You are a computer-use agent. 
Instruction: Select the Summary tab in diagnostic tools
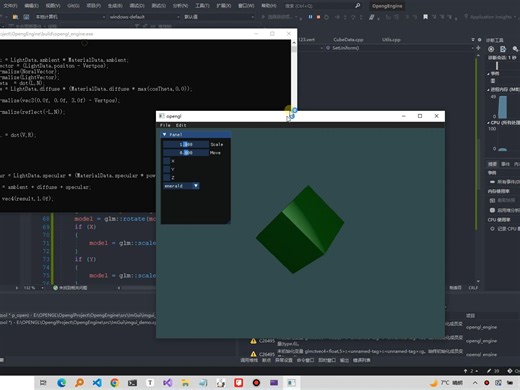coord(492,164)
